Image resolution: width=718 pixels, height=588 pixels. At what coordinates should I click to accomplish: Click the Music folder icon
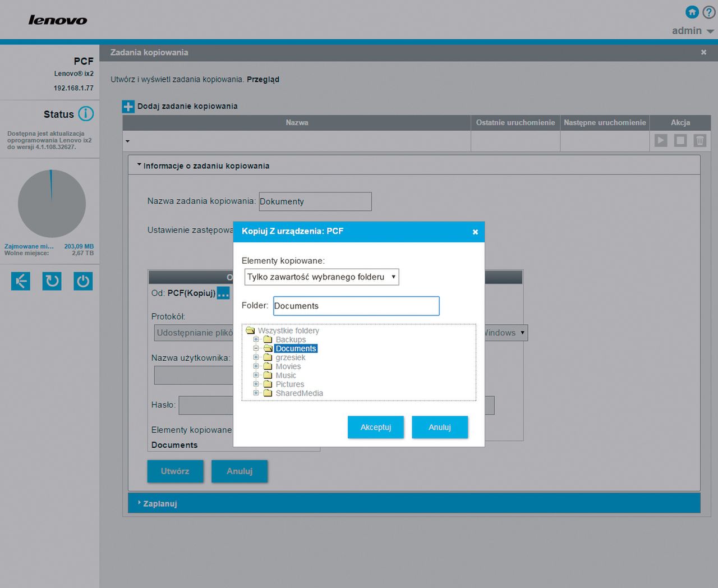pyautogui.click(x=268, y=375)
